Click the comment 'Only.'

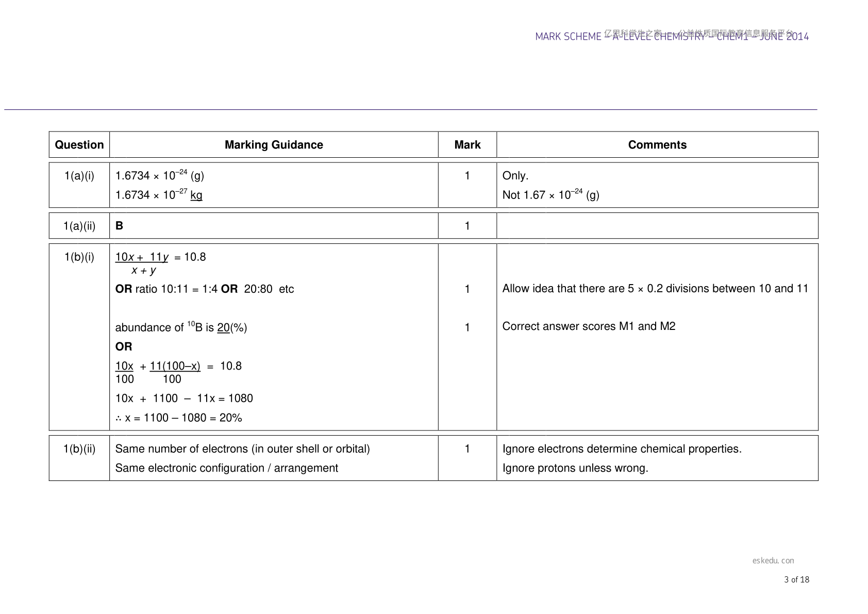[x=515, y=176]
